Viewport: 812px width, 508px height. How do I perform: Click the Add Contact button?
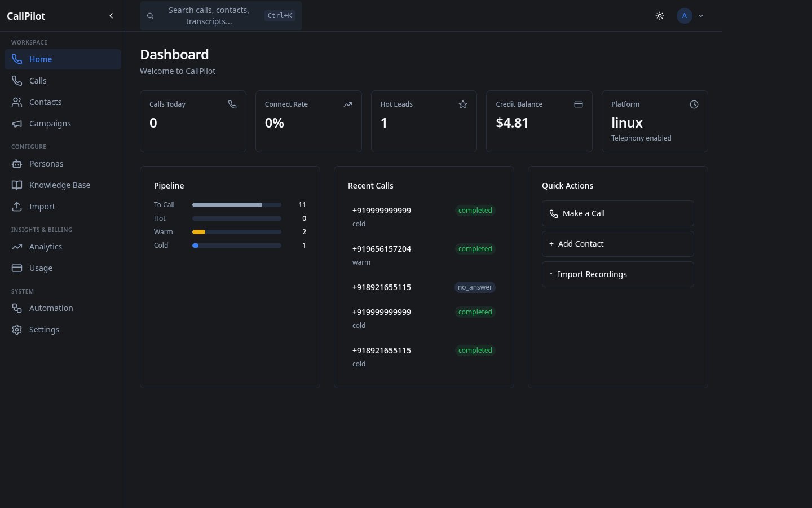(618, 244)
